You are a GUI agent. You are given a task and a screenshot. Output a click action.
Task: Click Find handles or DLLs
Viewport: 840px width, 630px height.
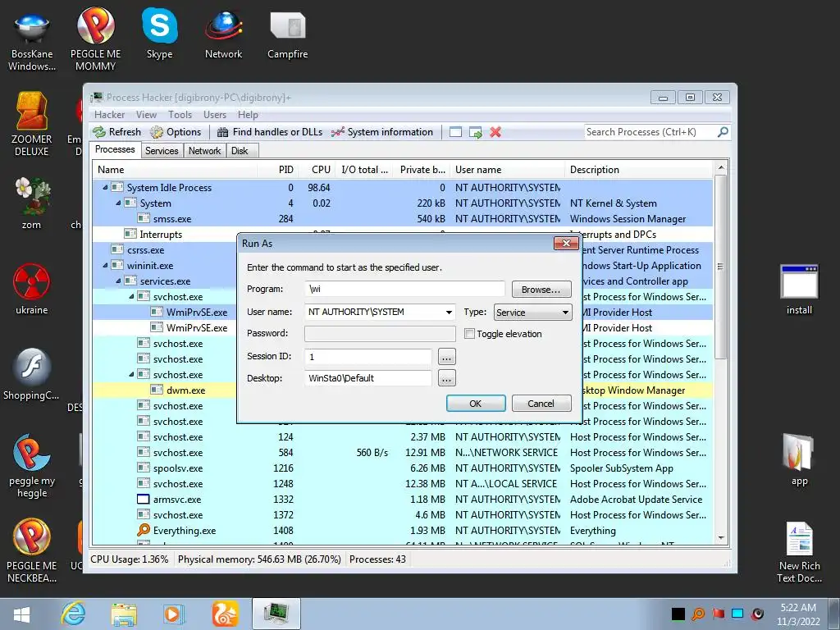[x=269, y=132]
